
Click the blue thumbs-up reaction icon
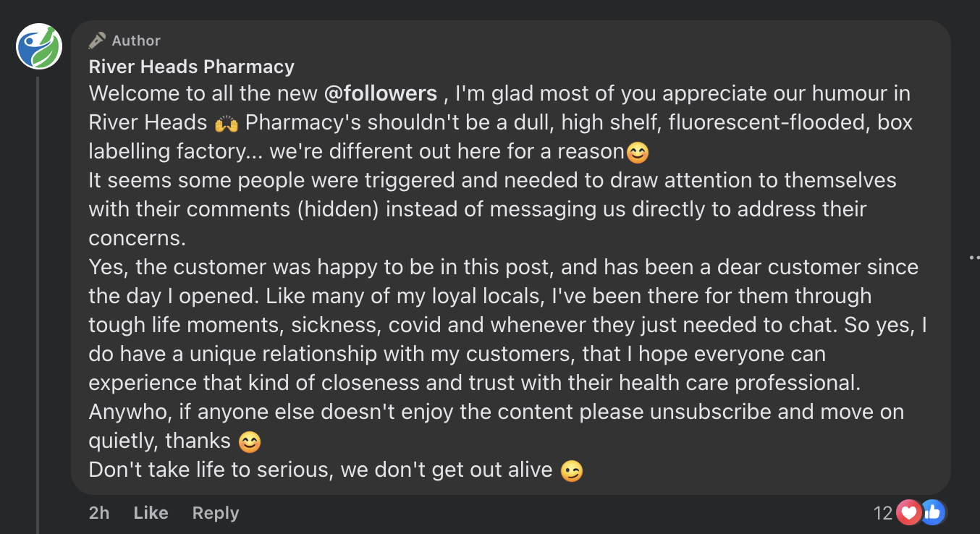coord(932,513)
